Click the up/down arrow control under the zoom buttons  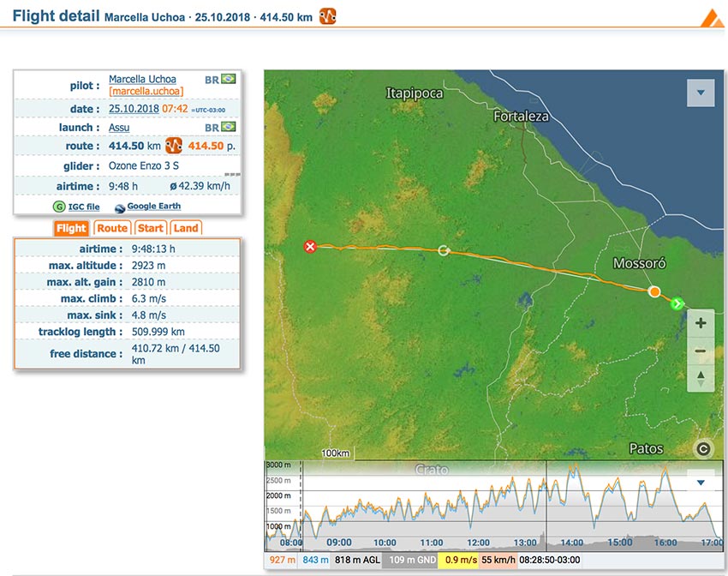701,379
